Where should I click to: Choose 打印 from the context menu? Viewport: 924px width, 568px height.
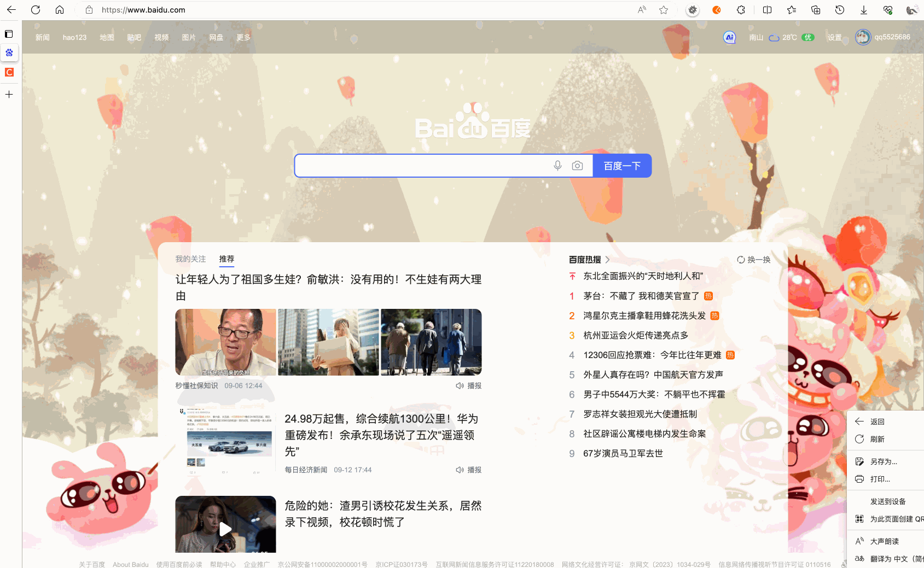tap(880, 479)
